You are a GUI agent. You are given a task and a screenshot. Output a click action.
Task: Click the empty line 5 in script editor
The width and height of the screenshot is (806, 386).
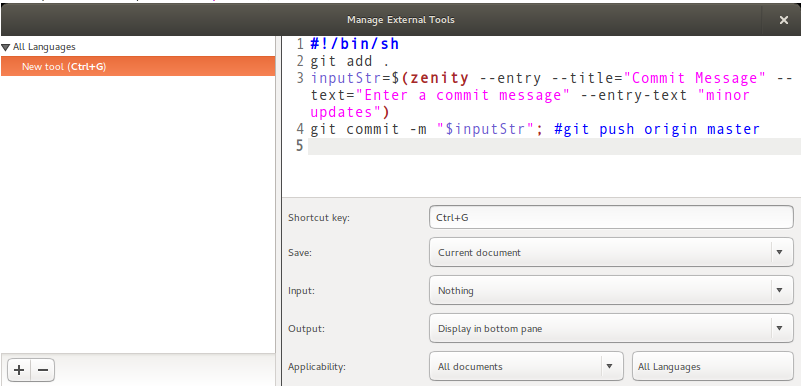(554, 146)
